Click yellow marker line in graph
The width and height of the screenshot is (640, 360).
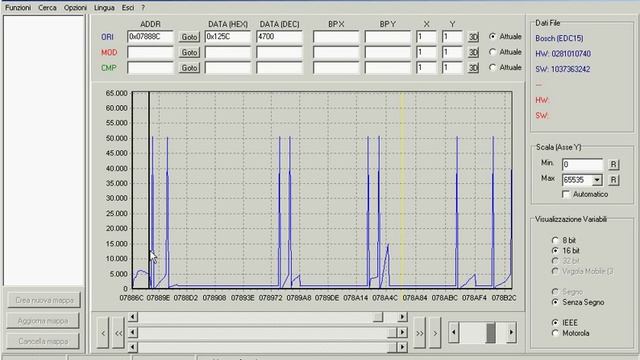401,190
